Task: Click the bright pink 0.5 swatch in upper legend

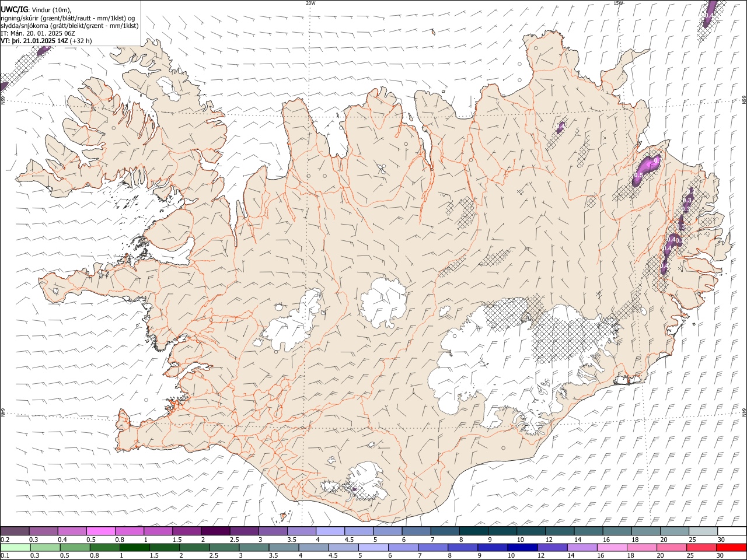Action: 100,531
